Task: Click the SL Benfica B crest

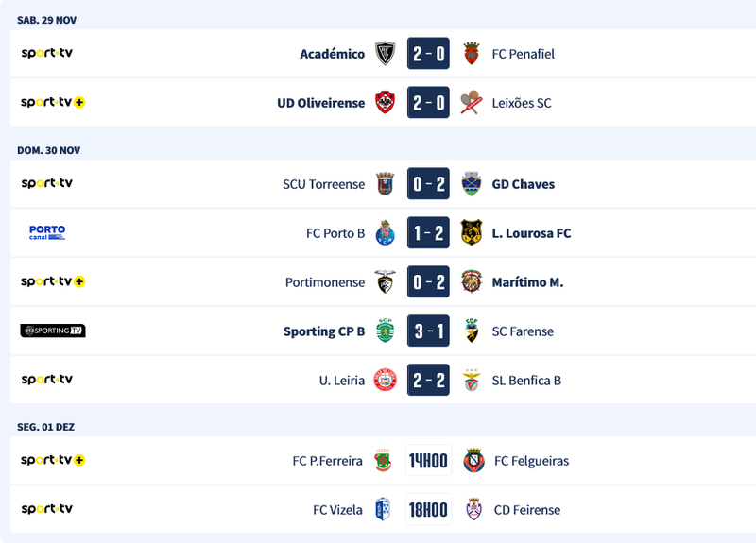Action: [471, 381]
